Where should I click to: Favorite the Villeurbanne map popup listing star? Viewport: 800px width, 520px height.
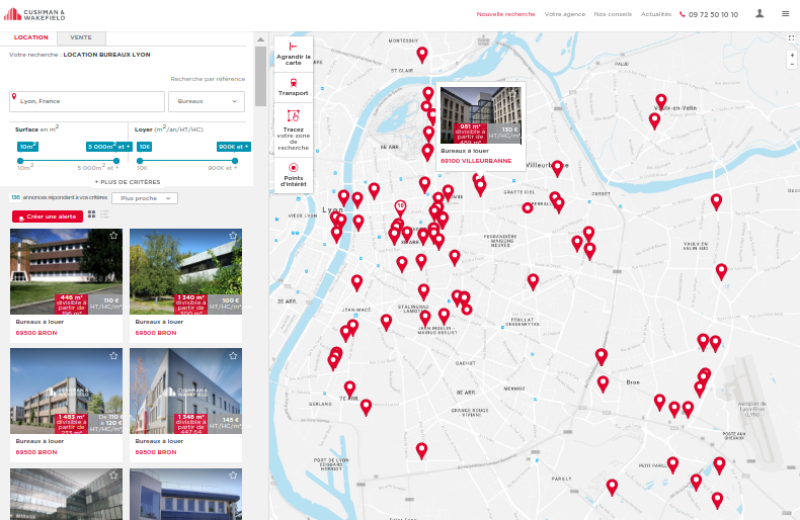coord(513,93)
